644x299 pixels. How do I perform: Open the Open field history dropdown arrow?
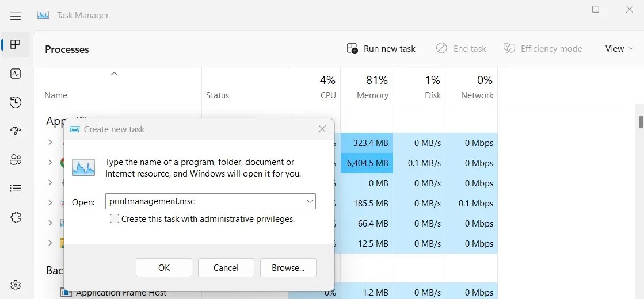(310, 201)
